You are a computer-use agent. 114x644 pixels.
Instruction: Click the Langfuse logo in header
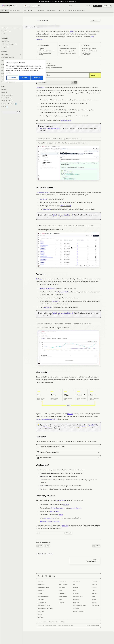point(7,6)
